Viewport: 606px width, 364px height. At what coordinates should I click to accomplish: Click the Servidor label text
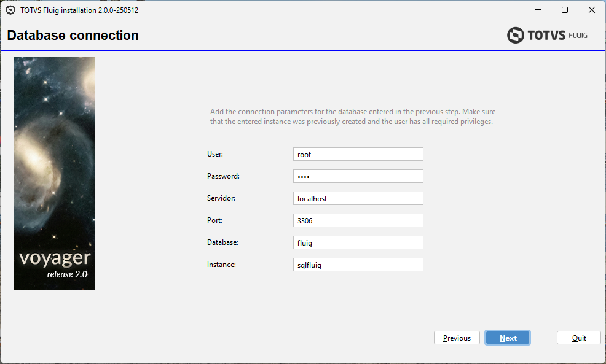(221, 198)
